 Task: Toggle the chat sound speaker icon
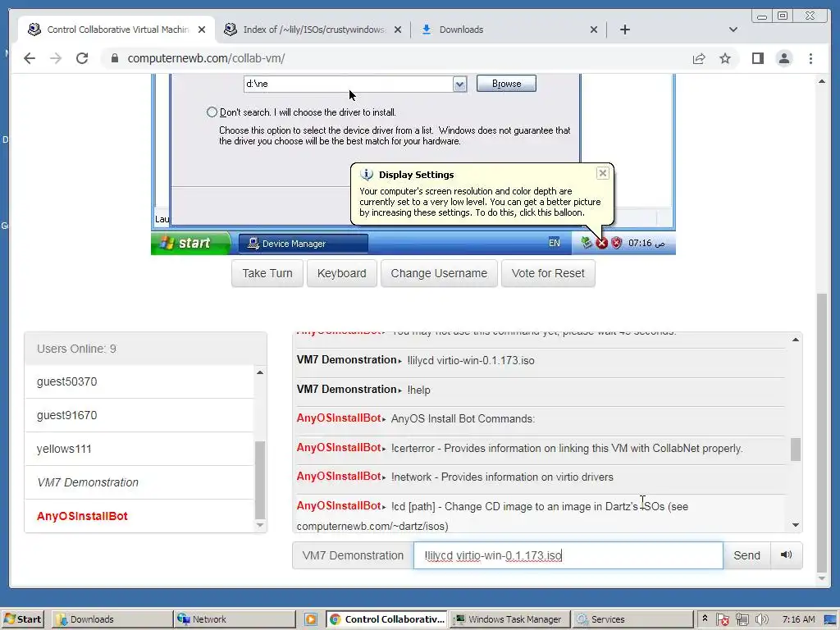pos(787,555)
